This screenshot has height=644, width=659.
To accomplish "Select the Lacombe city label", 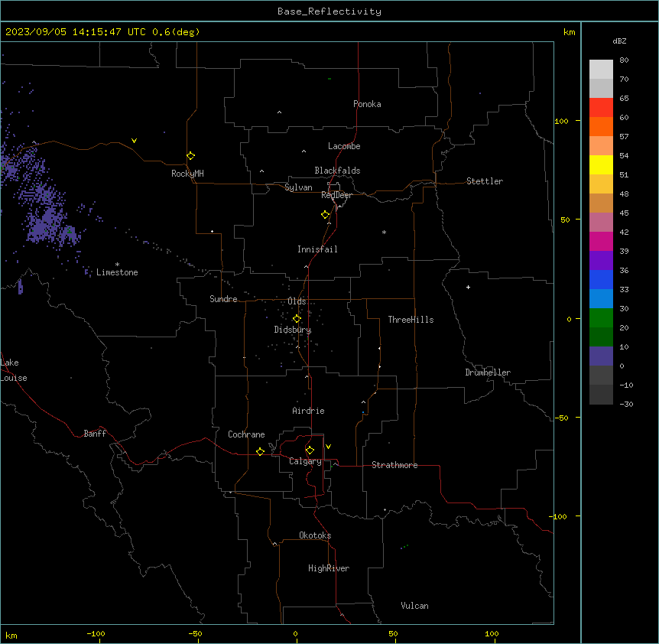I will [344, 146].
